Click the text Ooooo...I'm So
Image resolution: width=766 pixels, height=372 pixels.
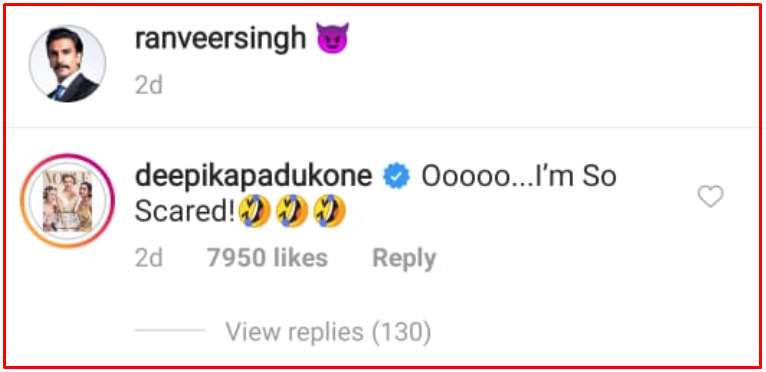519,177
